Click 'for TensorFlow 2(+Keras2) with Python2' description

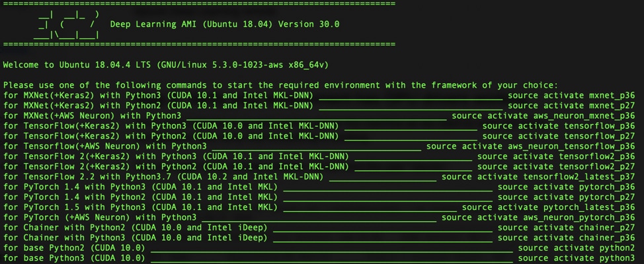pyautogui.click(x=176, y=166)
